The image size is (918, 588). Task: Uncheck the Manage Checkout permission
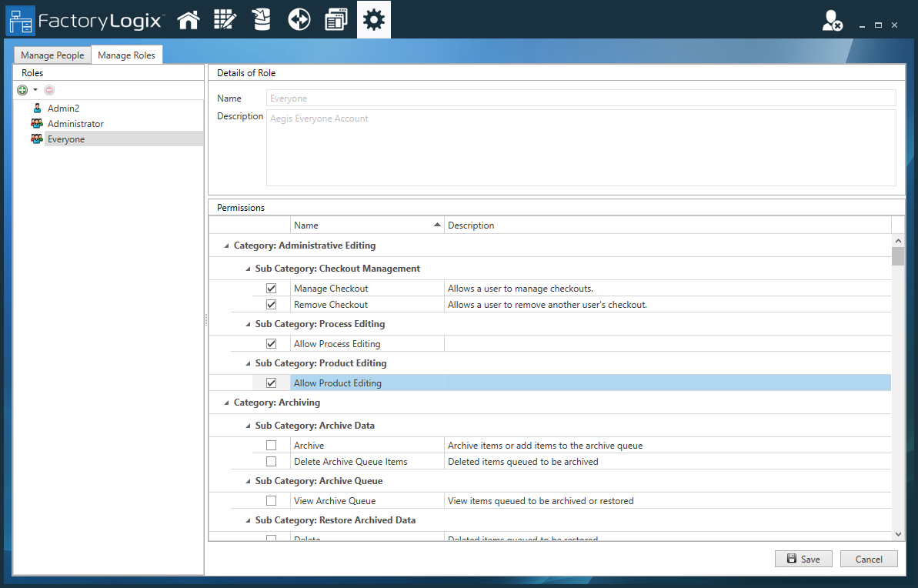[271, 288]
